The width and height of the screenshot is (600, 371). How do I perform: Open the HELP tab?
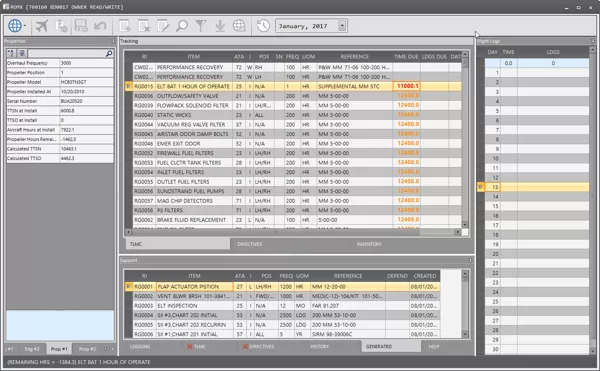(x=434, y=347)
